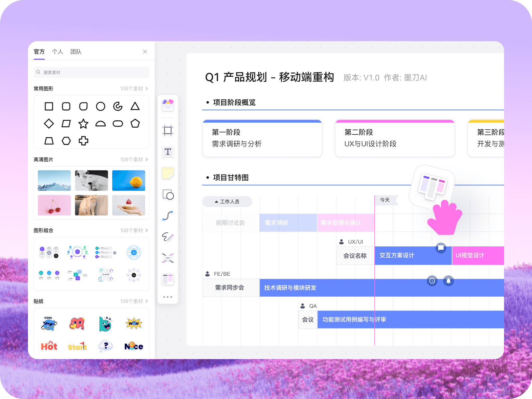Insert the question mark cloud sticker
The height and width of the screenshot is (399, 532).
pos(106,346)
